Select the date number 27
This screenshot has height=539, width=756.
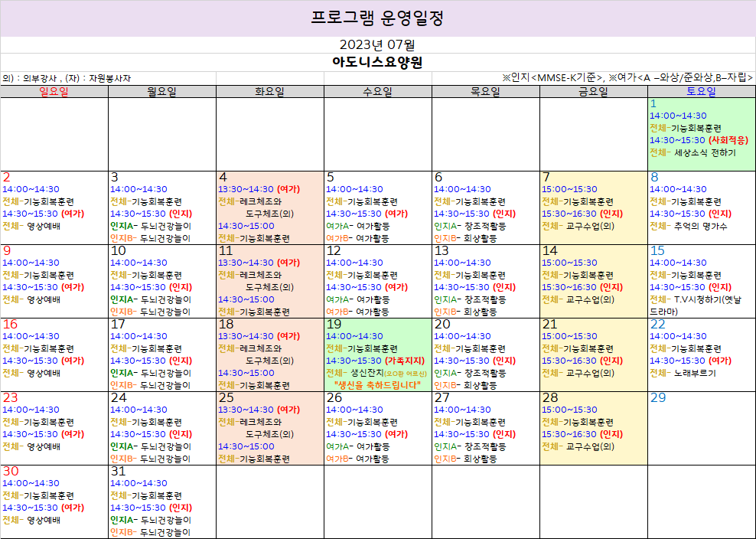point(442,397)
